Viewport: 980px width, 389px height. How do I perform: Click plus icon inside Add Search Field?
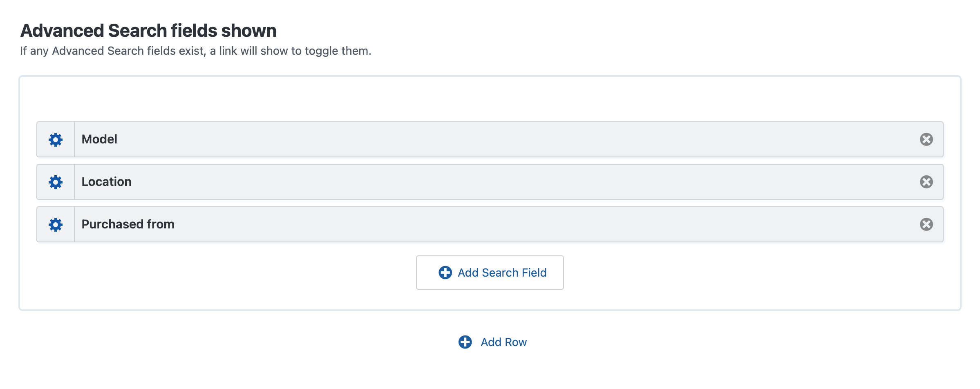(445, 273)
